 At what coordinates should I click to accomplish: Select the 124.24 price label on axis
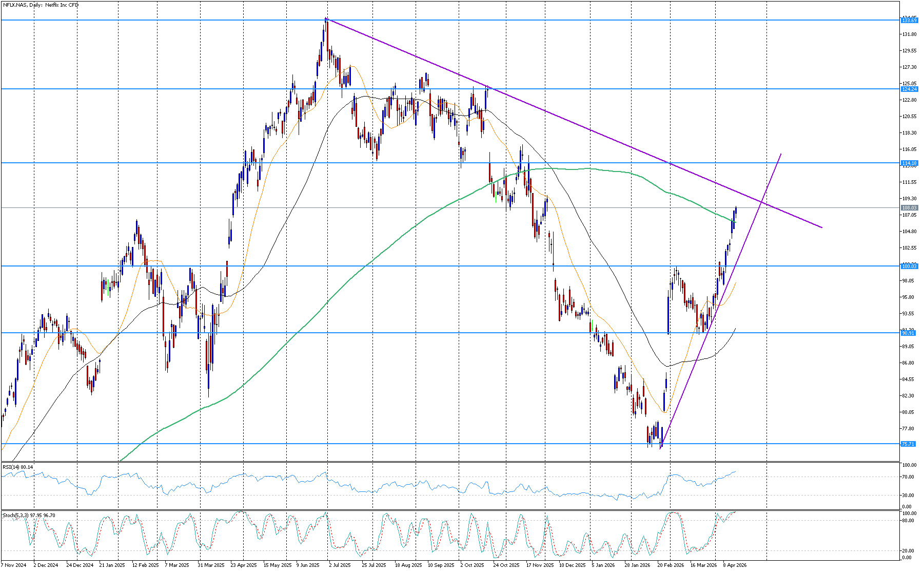point(909,89)
